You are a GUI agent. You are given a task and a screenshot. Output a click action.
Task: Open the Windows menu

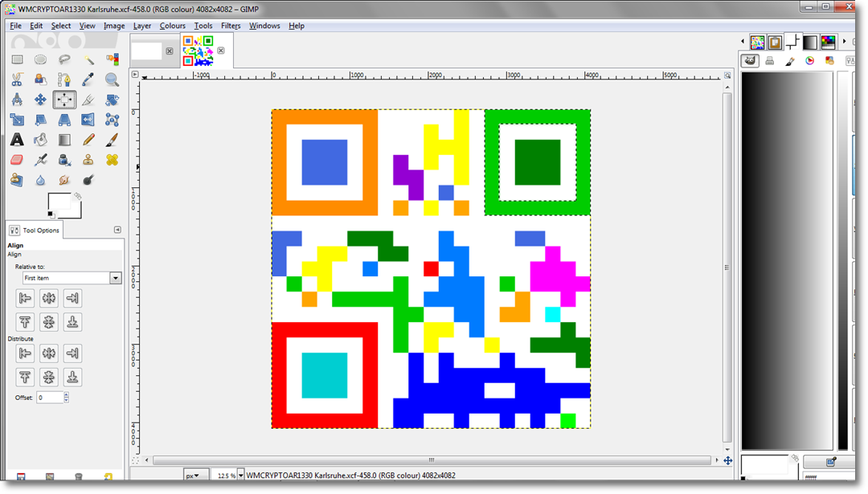tap(264, 26)
